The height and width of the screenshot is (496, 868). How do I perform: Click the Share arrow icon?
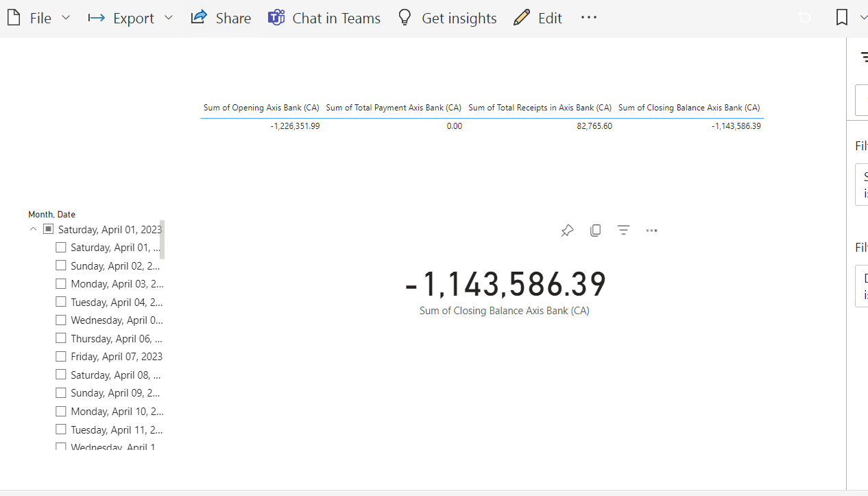point(199,17)
